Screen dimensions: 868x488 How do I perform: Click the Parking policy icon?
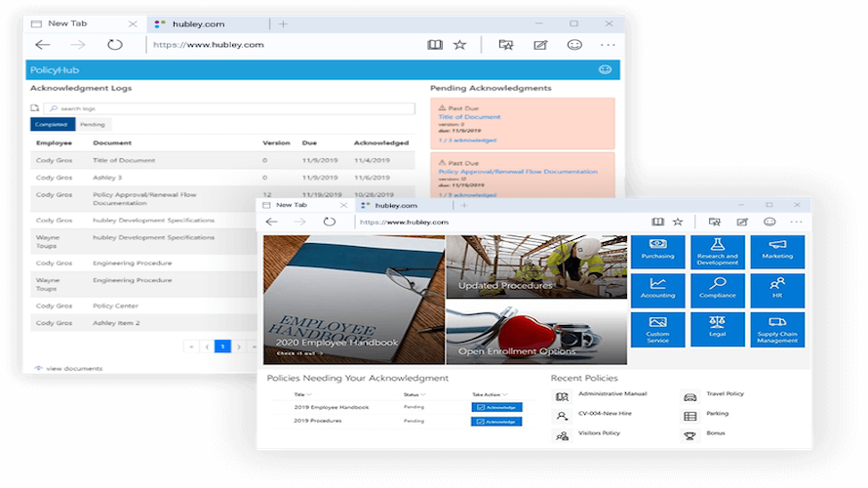click(x=690, y=416)
